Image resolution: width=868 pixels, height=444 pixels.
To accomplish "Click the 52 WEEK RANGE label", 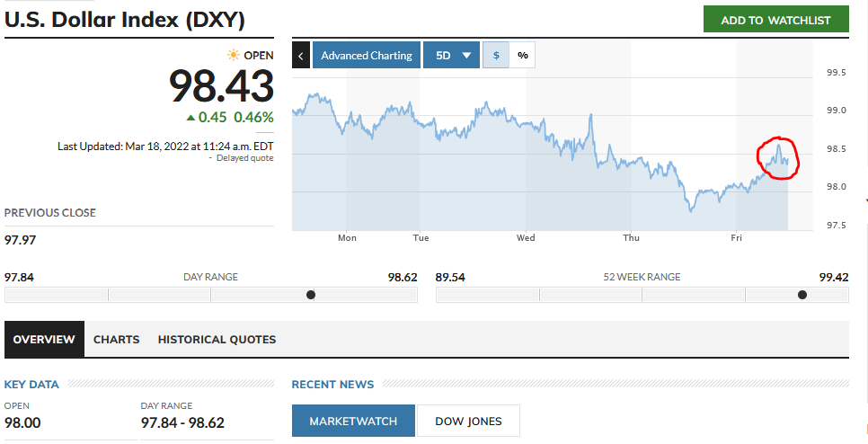I will 642,277.
